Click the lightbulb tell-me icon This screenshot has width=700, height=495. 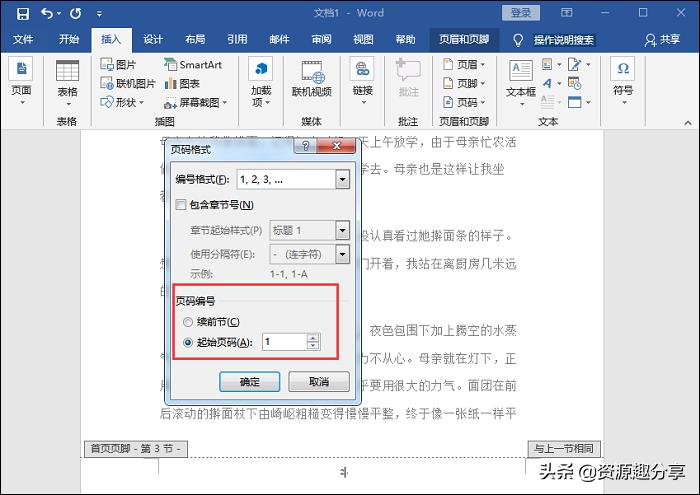(x=517, y=40)
